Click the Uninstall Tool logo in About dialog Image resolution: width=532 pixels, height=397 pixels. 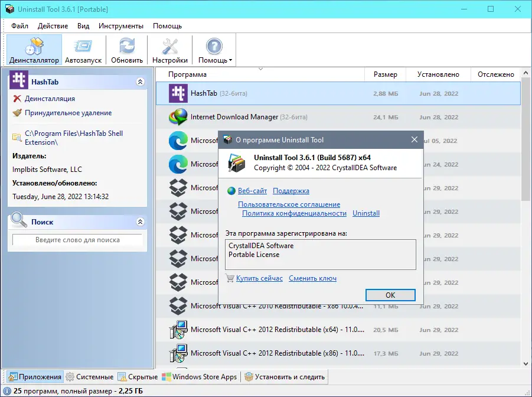click(236, 163)
